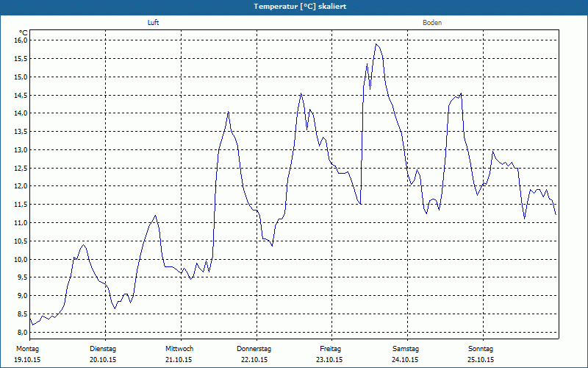The width and height of the screenshot is (588, 368).
Task: Click the 'Dienstag' day label
Action: (x=103, y=349)
